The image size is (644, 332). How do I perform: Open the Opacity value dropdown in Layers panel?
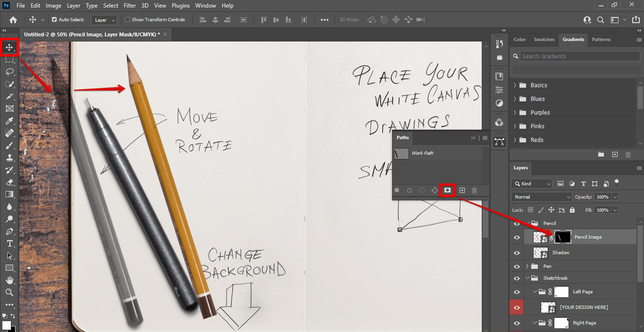click(614, 197)
